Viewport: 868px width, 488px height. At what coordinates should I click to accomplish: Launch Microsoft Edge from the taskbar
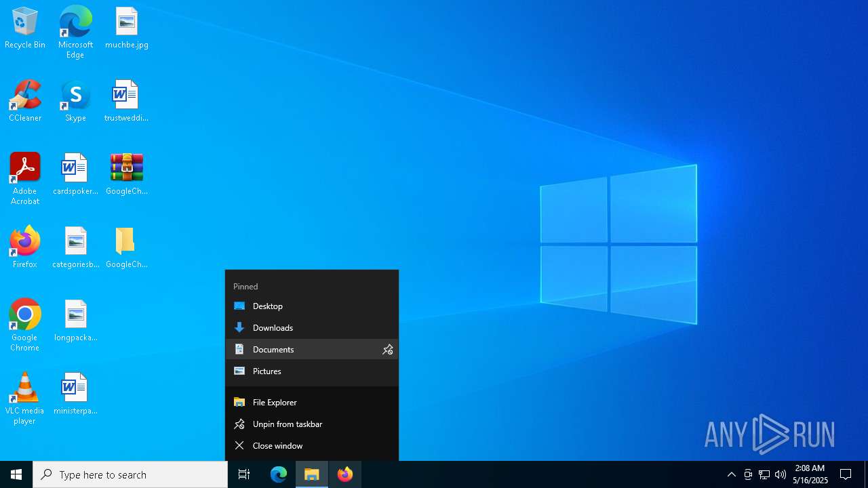[x=279, y=474]
